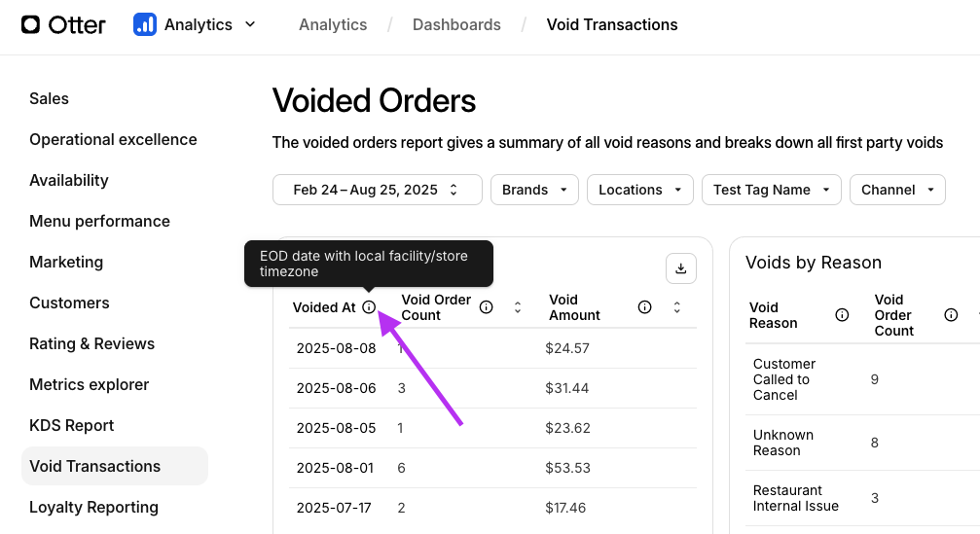Open the Test Tag Name filter
This screenshot has height=534, width=980.
point(771,190)
